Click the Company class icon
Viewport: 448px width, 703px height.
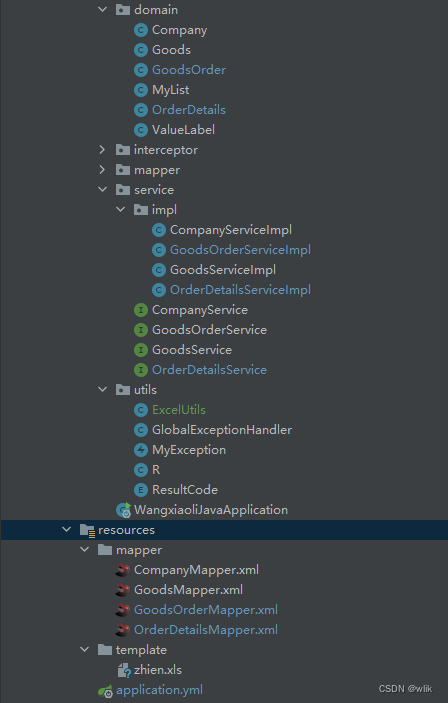tap(141, 30)
